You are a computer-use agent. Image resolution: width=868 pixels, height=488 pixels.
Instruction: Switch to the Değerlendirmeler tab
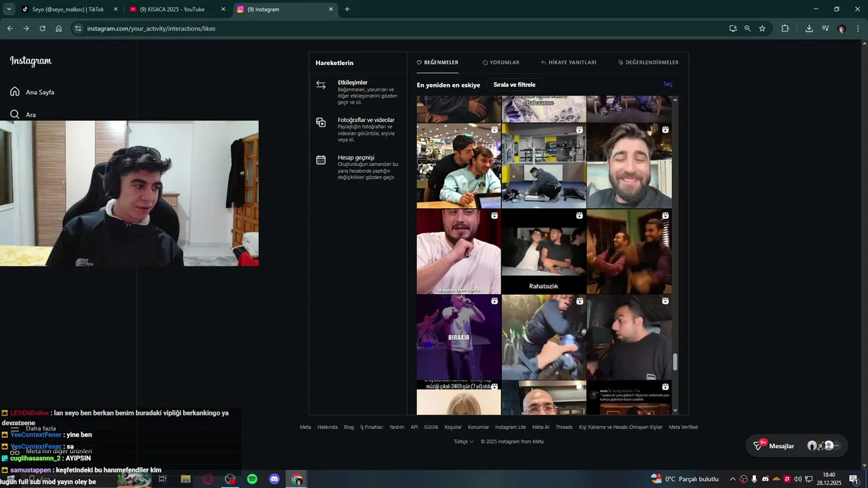pos(648,62)
